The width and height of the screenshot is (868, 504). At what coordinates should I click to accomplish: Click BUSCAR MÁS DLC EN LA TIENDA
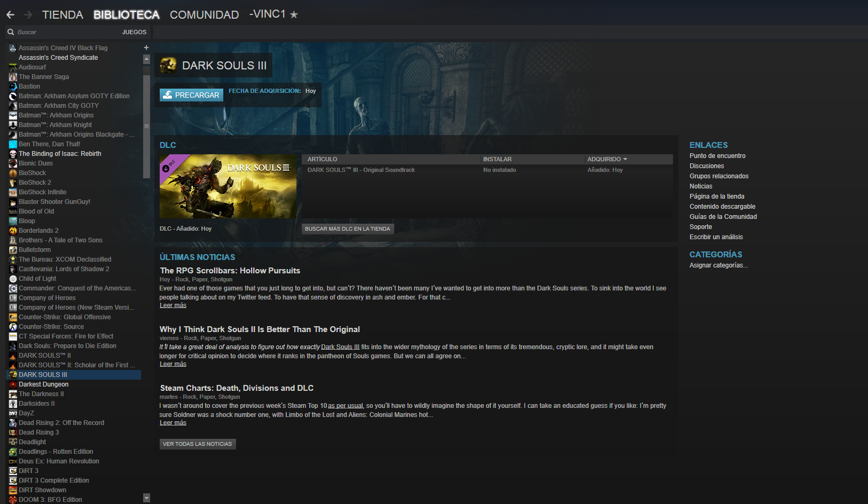[x=348, y=229]
